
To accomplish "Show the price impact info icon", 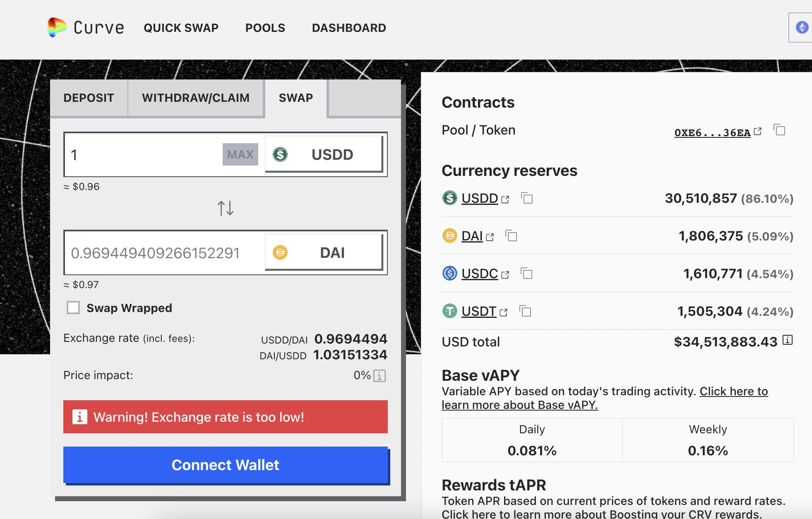I will 380,376.
